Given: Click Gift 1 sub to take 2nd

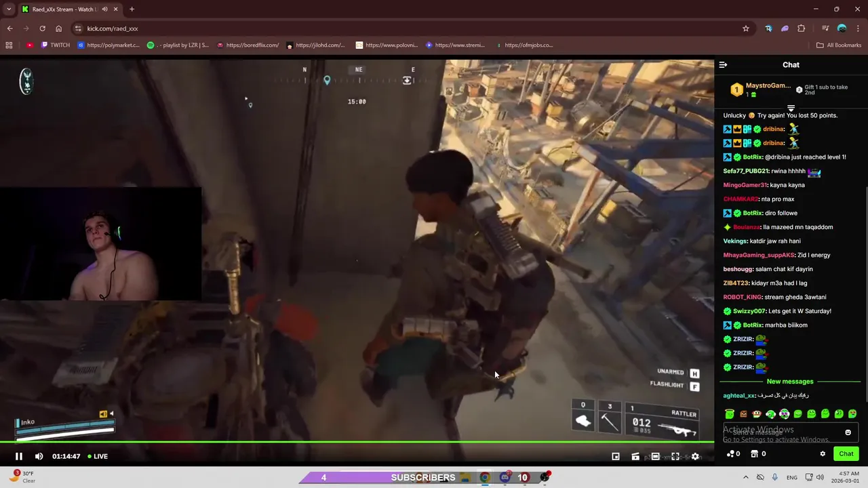Looking at the screenshot, I should 822,89.
